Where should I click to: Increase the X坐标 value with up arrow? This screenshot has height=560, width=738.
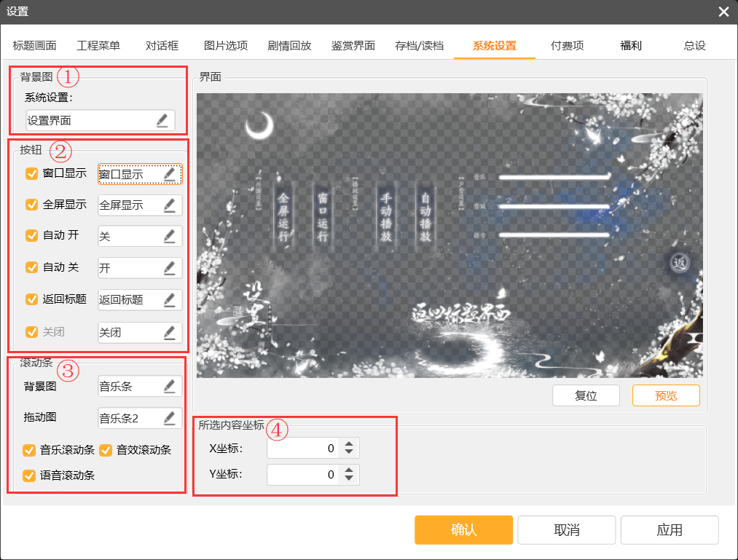click(349, 444)
